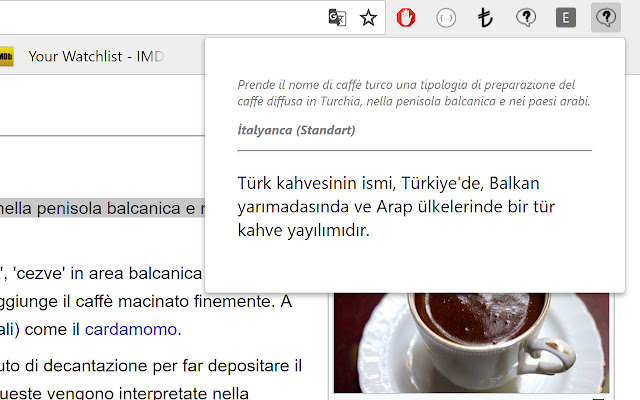Open the curly braces extension icon

pyautogui.click(x=446, y=18)
